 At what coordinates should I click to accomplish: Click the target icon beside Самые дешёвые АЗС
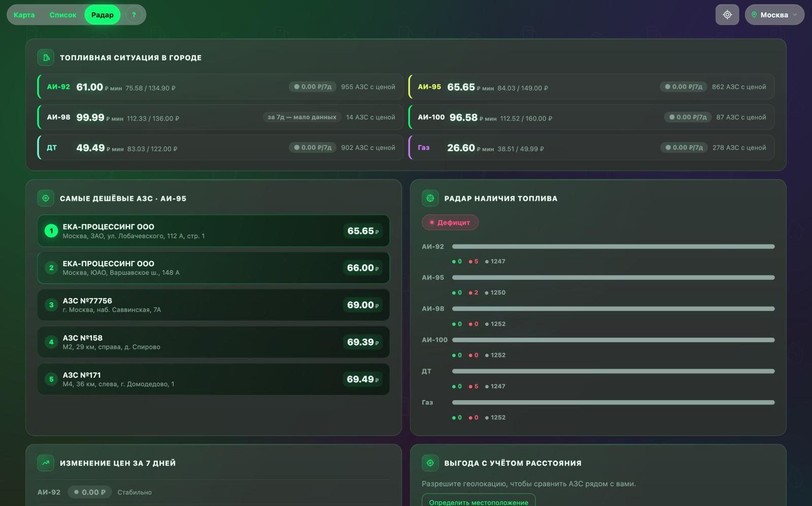point(46,198)
